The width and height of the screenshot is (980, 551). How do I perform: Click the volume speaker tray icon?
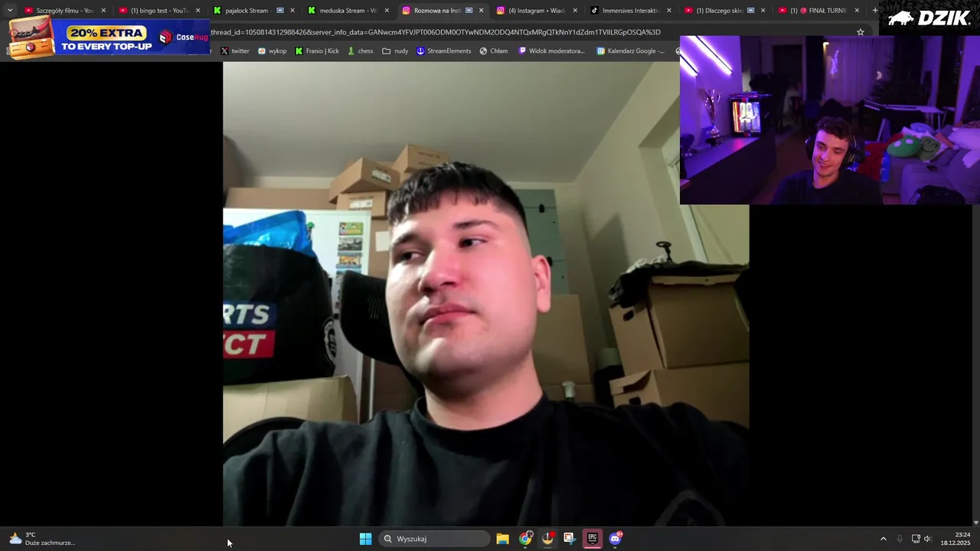(927, 539)
